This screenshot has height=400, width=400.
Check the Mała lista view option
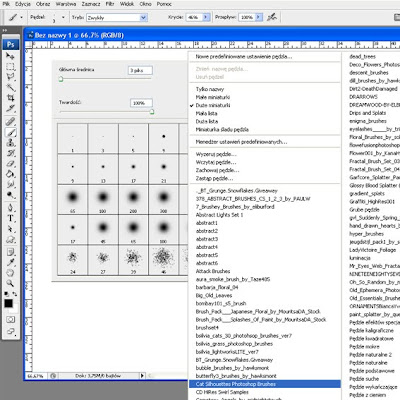click(207, 113)
